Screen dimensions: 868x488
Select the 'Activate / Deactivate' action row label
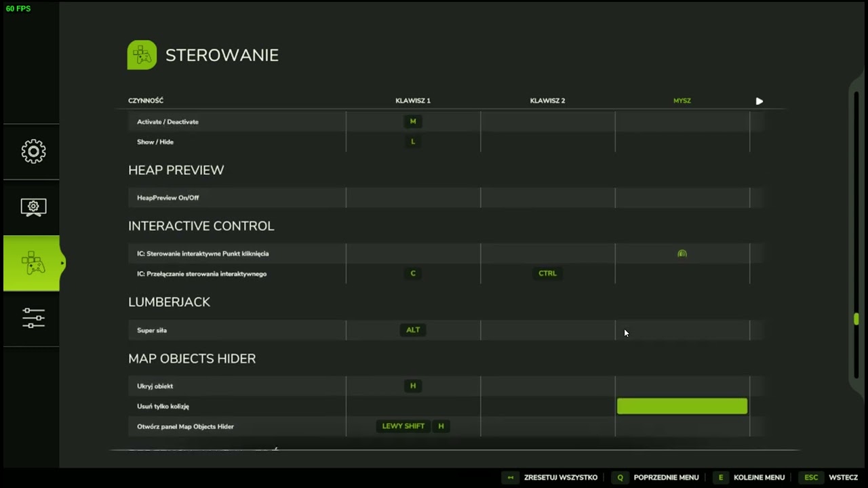pyautogui.click(x=167, y=122)
